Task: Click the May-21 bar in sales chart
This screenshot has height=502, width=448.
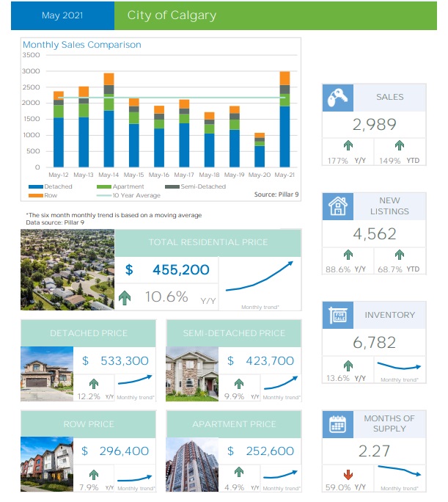Action: pos(284,120)
